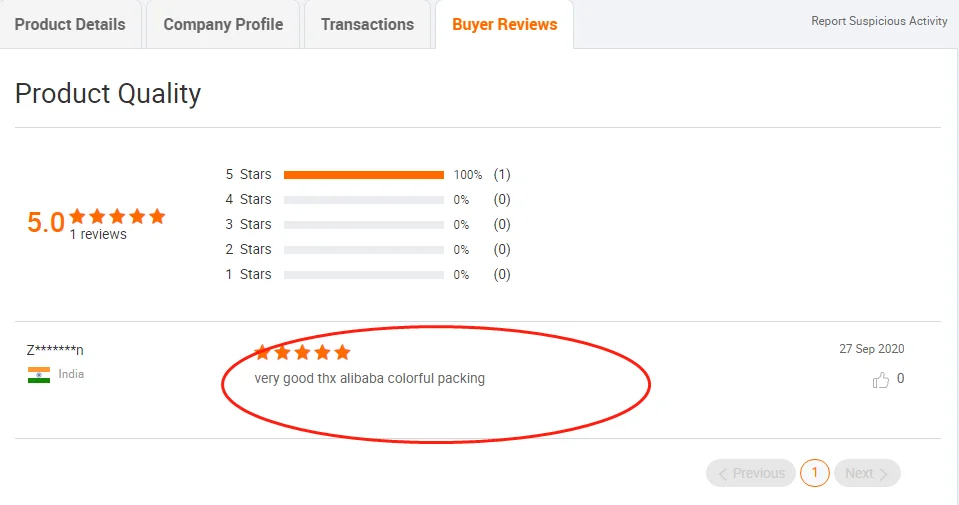Select page 1 in pagination

815,473
